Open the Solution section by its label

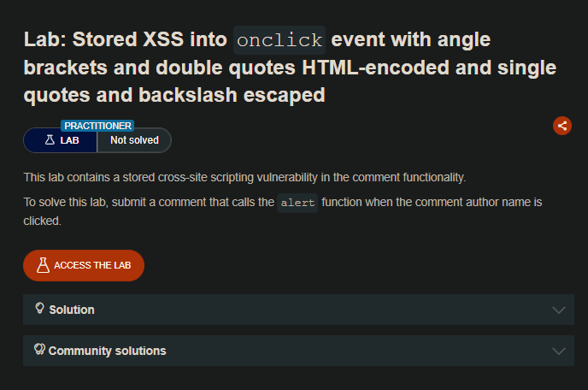pos(72,310)
